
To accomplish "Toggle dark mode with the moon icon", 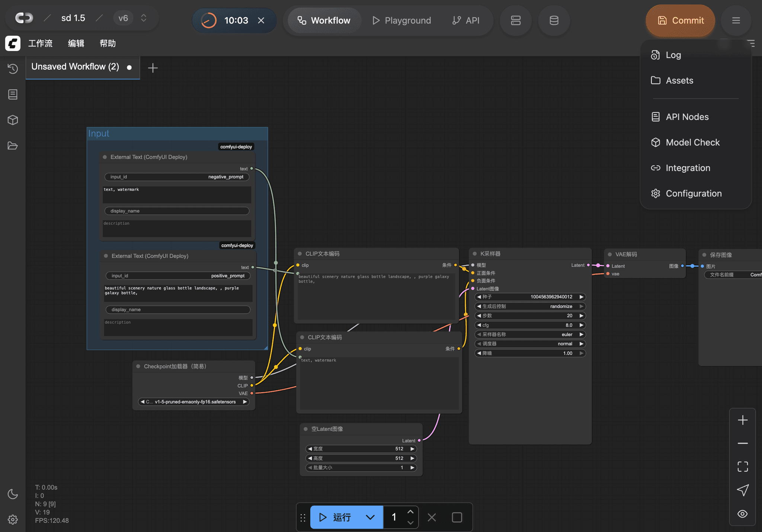I will tap(13, 494).
